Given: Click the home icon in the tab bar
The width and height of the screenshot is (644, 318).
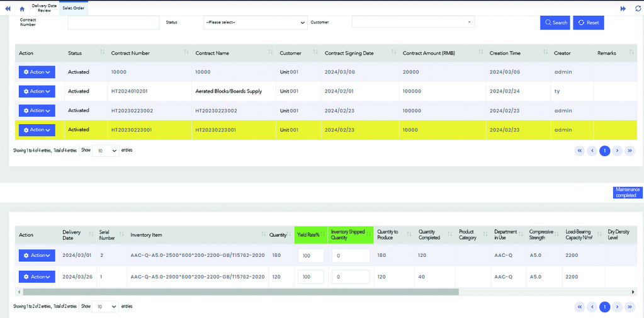Looking at the screenshot, I should point(22,8).
